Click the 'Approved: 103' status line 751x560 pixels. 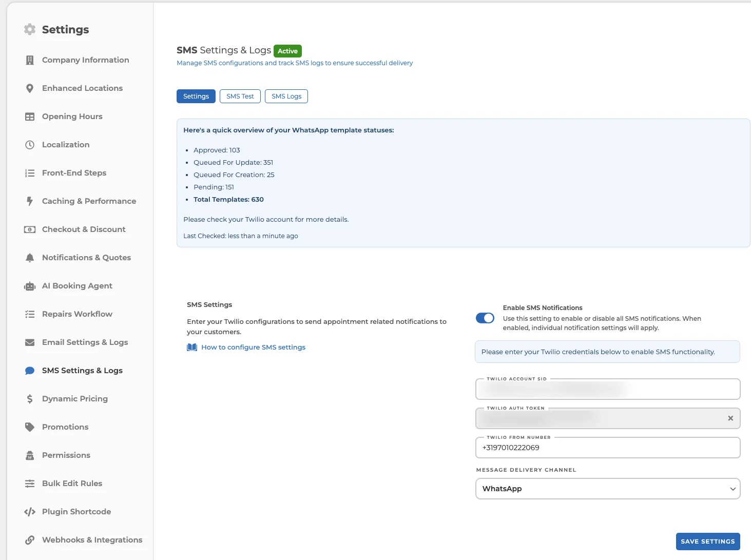click(x=217, y=150)
